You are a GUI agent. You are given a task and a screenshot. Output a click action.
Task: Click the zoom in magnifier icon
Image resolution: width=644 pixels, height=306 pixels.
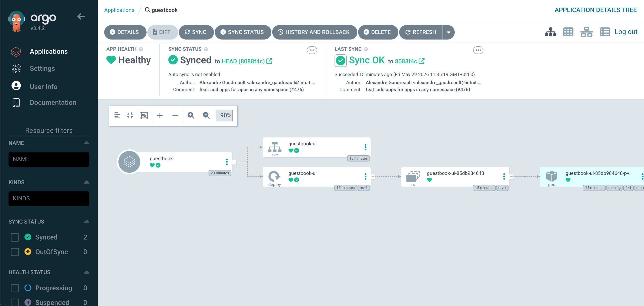pyautogui.click(x=191, y=115)
